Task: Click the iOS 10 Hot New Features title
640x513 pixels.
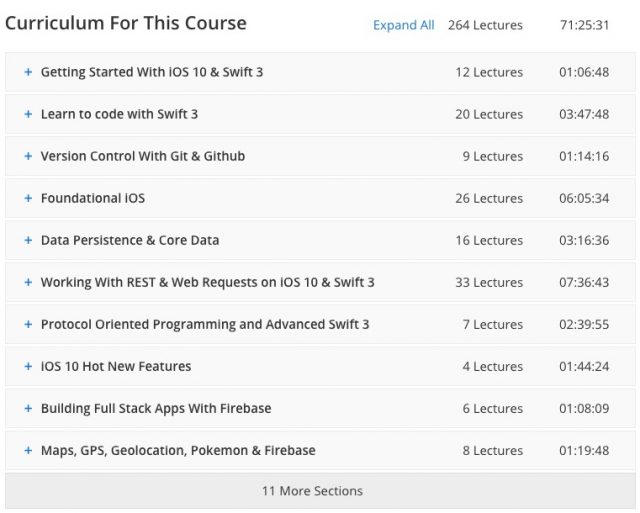Action: pyautogui.click(x=116, y=366)
